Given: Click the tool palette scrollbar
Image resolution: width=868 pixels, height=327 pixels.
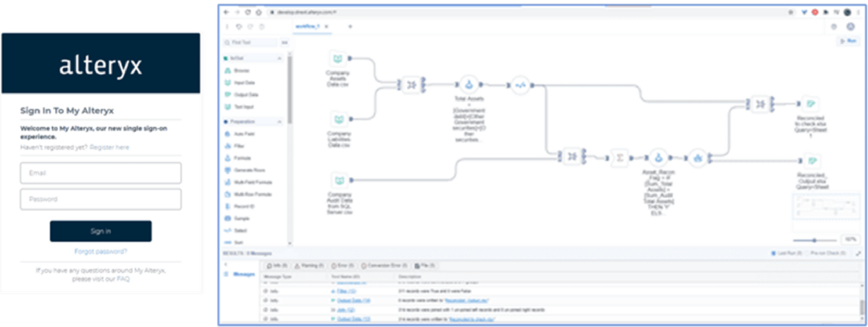Looking at the screenshot, I should coord(290,90).
